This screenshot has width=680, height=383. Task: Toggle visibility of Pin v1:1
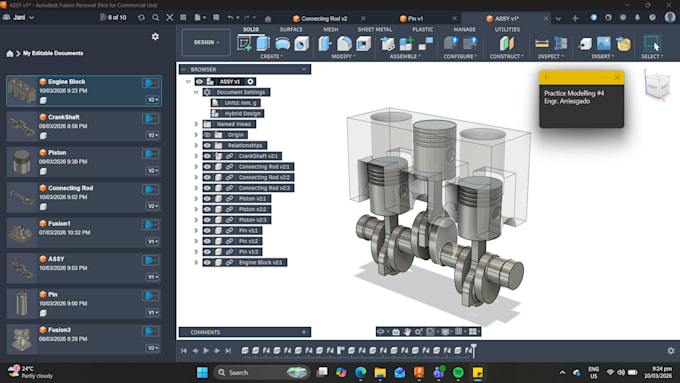[x=207, y=230]
